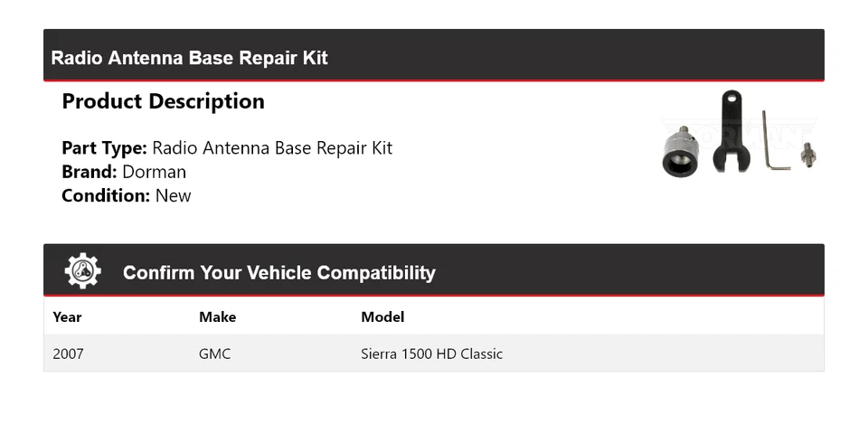
Task: Click the Radio Antenna Base Repair Kit title bar
Action: 189,58
